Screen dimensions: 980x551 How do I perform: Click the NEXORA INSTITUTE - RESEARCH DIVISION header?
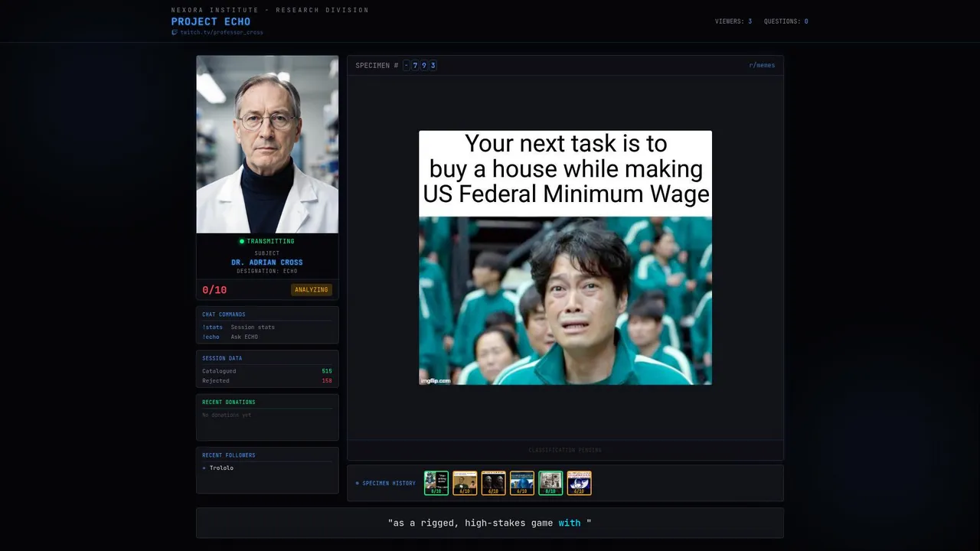pos(269,10)
